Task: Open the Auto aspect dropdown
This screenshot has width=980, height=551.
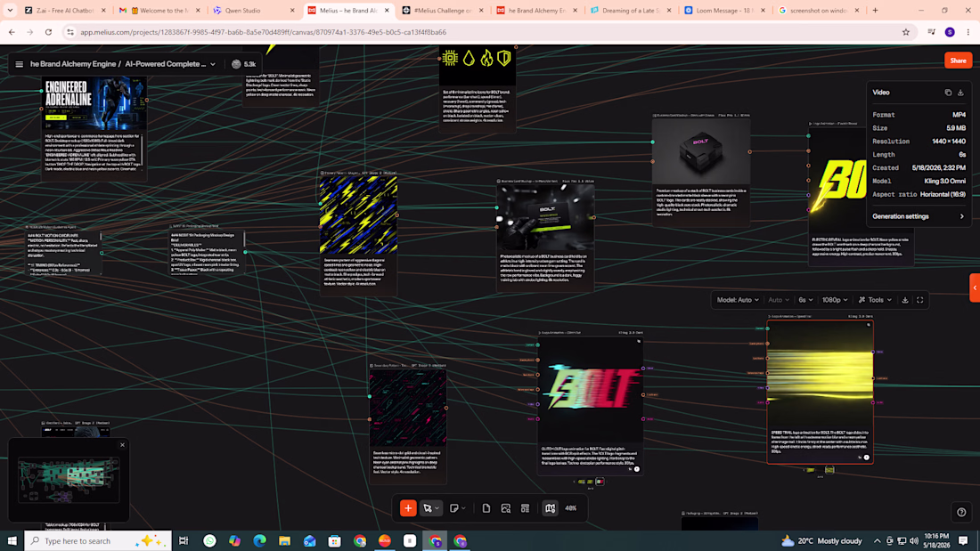Action: pyautogui.click(x=778, y=300)
